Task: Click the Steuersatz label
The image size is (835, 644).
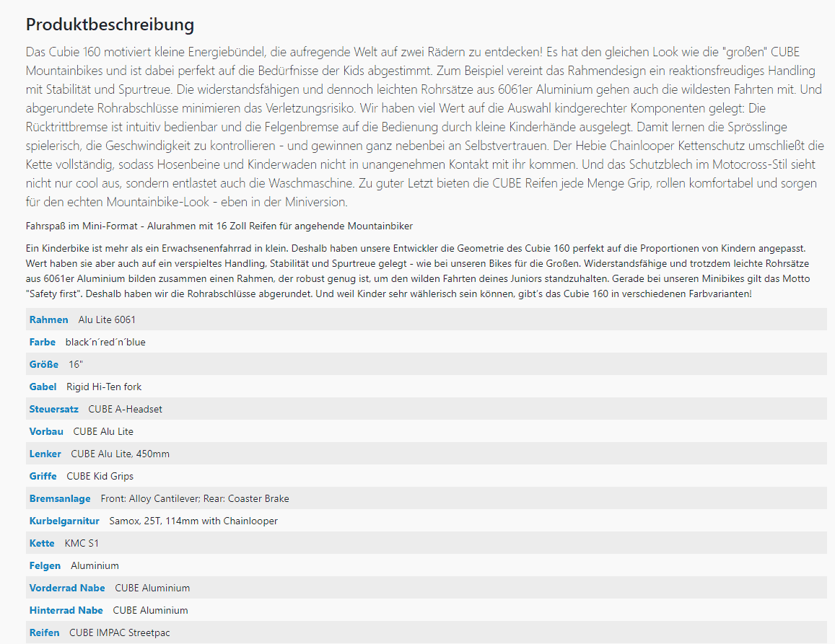Action: [53, 409]
